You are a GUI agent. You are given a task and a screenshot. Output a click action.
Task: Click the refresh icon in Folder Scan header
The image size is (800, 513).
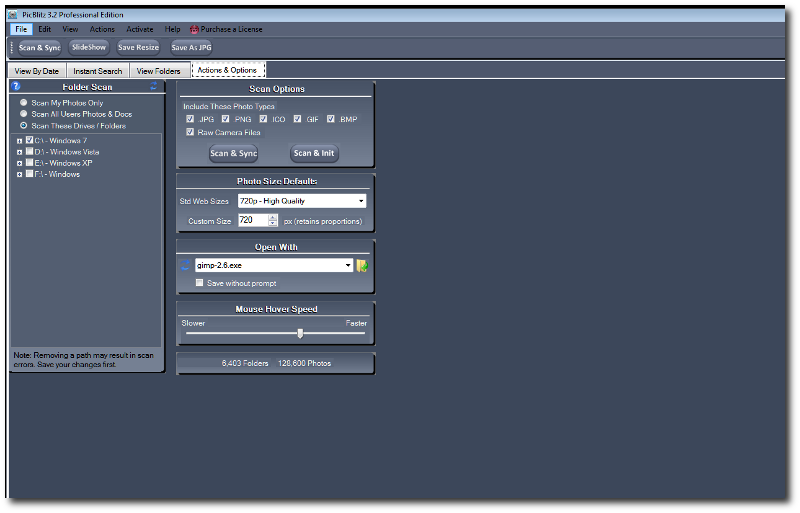(153, 87)
